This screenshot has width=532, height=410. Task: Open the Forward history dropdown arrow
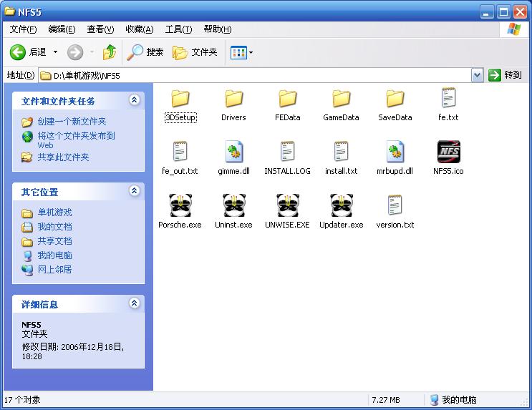tap(92, 52)
